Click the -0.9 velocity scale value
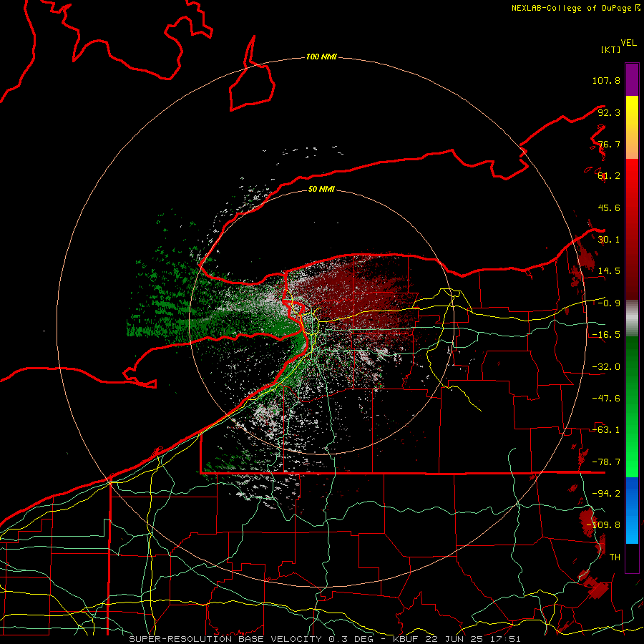Image resolution: width=644 pixels, height=644 pixels. pyautogui.click(x=609, y=303)
